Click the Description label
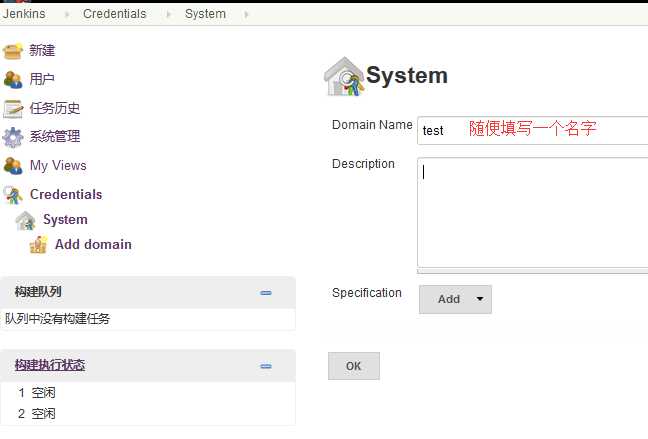The image size is (648, 439). [363, 164]
